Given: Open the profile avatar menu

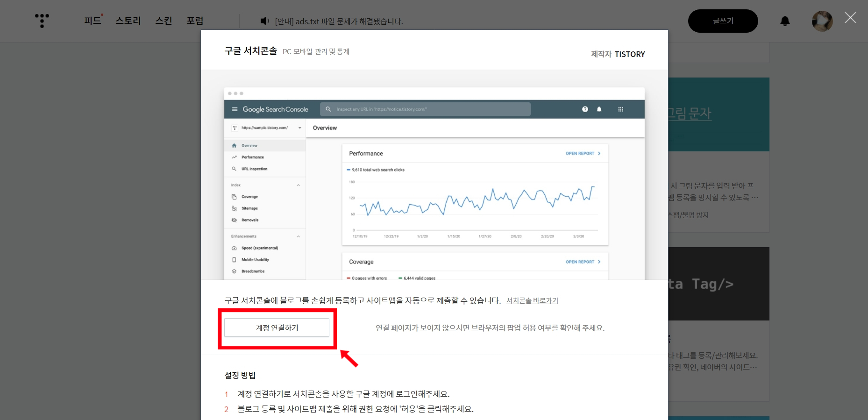Looking at the screenshot, I should [822, 21].
